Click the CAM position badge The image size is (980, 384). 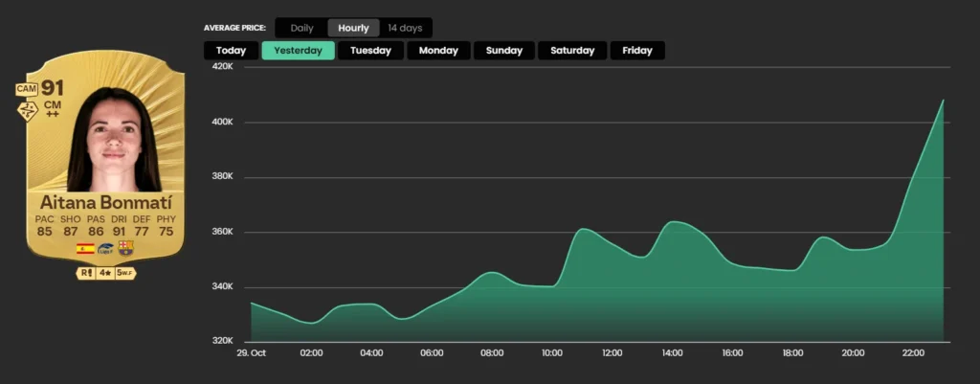tap(27, 89)
